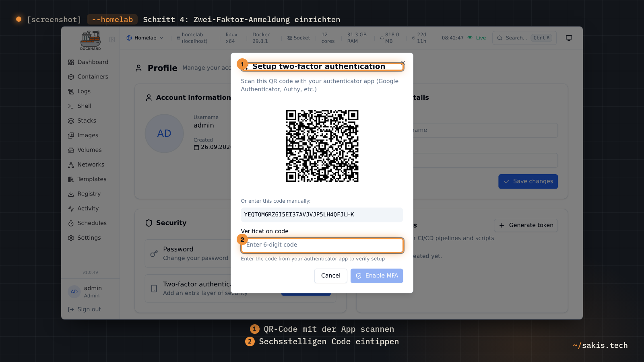Click the linux x64 platform text
Screen dimensions: 644x362
pos(231,38)
